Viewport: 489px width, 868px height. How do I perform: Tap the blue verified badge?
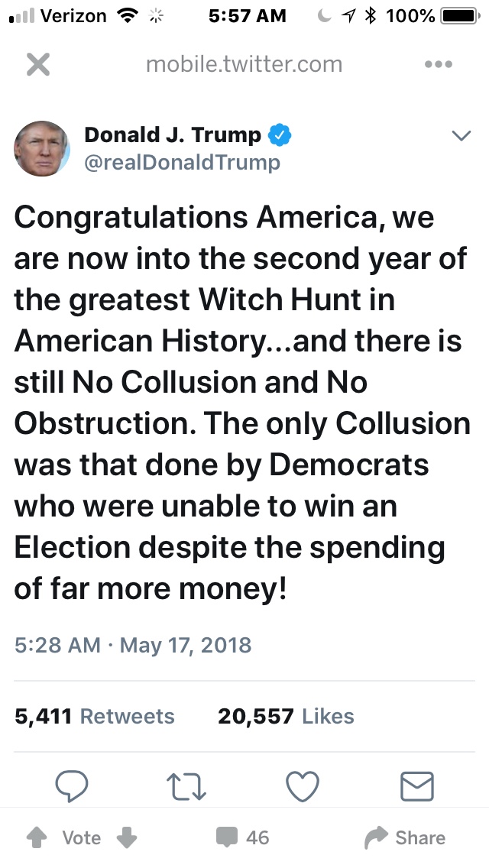(x=280, y=136)
